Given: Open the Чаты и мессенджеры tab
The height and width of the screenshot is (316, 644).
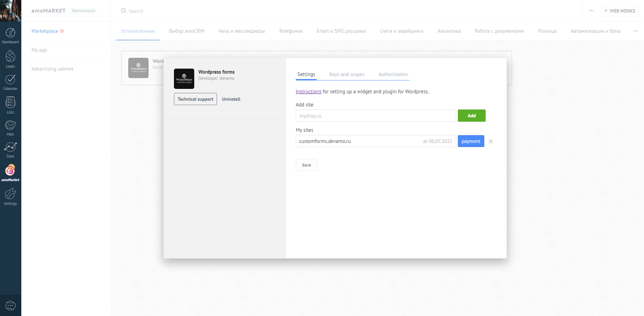Looking at the screenshot, I should (241, 31).
